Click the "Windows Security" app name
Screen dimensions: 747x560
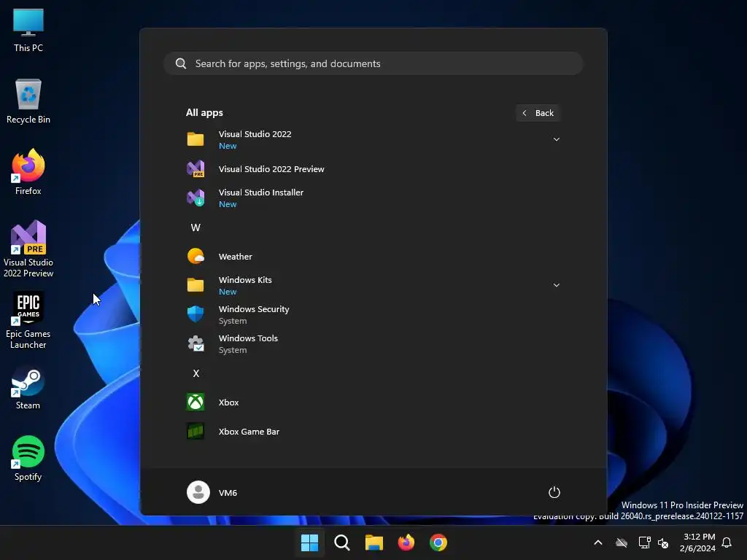(253, 309)
